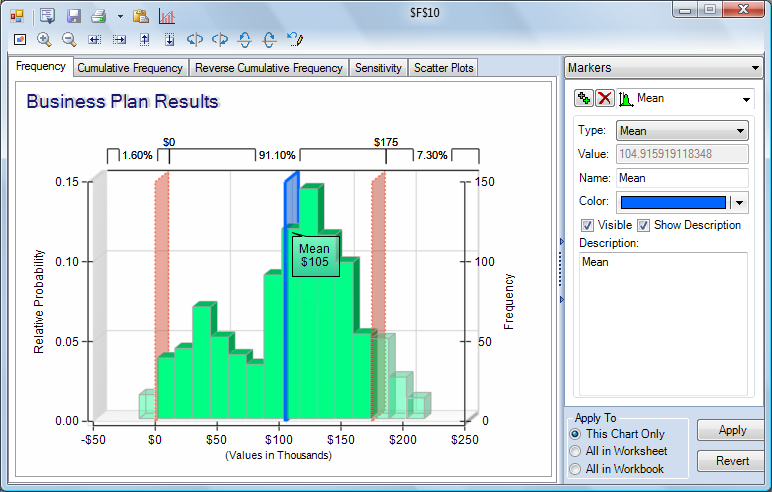Click the red X Delete Marker icon
772x492 pixels.
point(604,98)
